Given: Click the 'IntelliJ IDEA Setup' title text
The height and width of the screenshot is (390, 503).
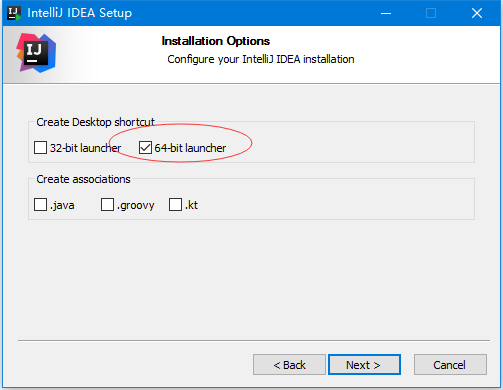Looking at the screenshot, I should [80, 13].
